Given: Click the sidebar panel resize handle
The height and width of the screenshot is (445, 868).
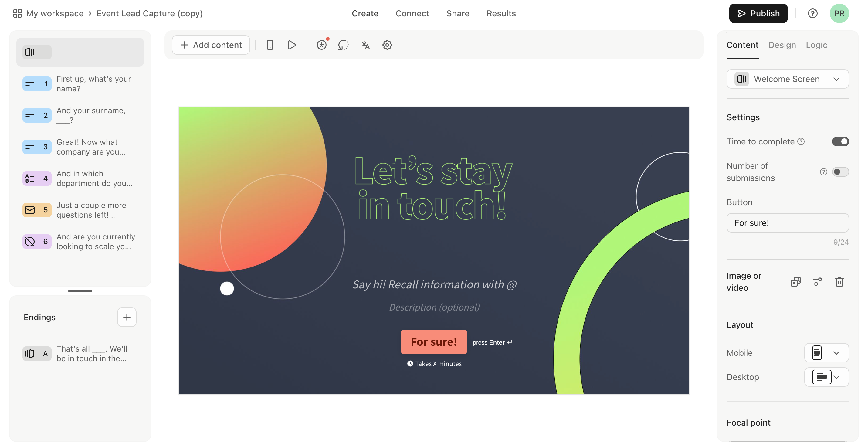Looking at the screenshot, I should click(x=80, y=291).
